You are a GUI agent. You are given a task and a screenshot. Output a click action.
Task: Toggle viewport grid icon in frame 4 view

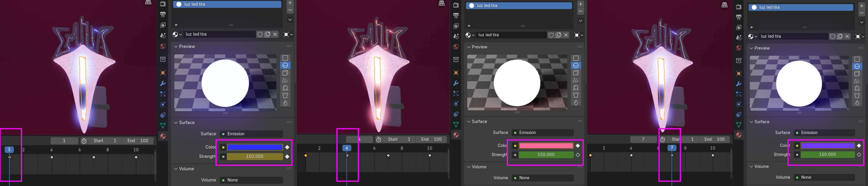click(441, 3)
